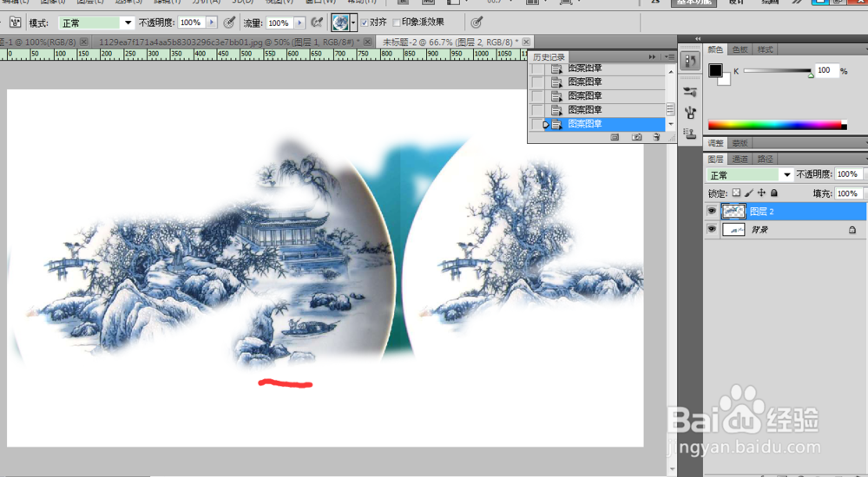Select the 图层 2 layer name

[x=762, y=212]
